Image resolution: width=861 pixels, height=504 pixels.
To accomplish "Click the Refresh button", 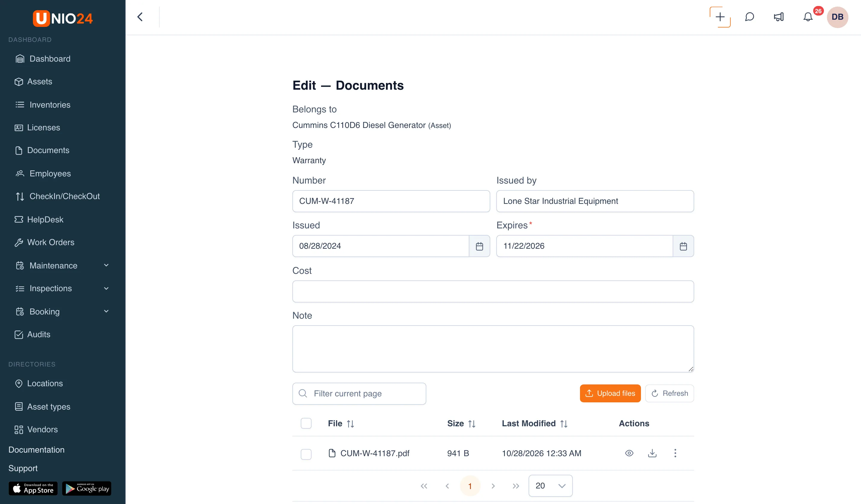I will coord(669,393).
